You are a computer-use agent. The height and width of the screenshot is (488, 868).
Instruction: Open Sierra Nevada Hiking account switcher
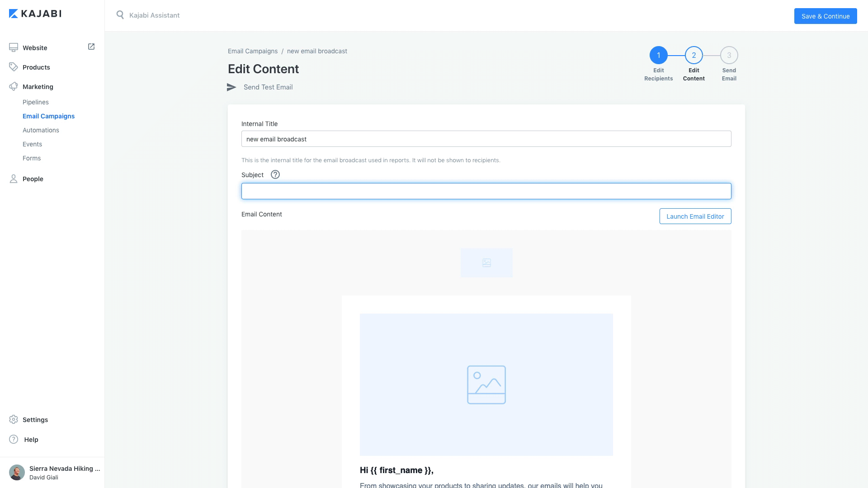click(x=65, y=469)
